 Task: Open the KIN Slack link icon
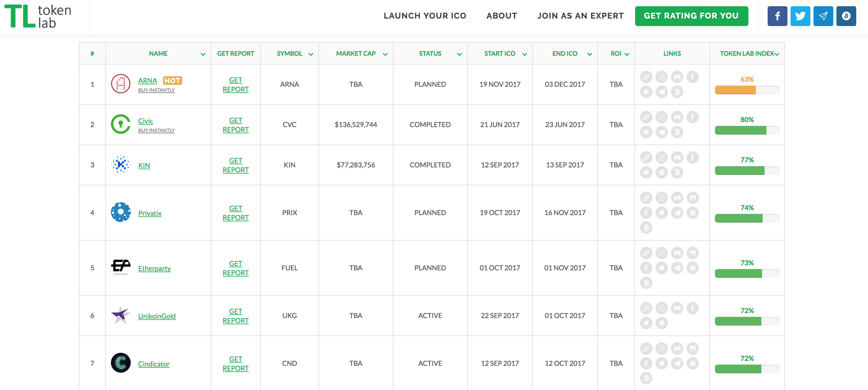661,173
